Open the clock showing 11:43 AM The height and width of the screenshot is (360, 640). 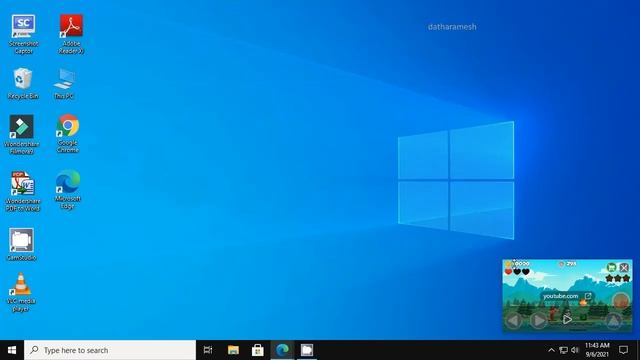(x=597, y=350)
